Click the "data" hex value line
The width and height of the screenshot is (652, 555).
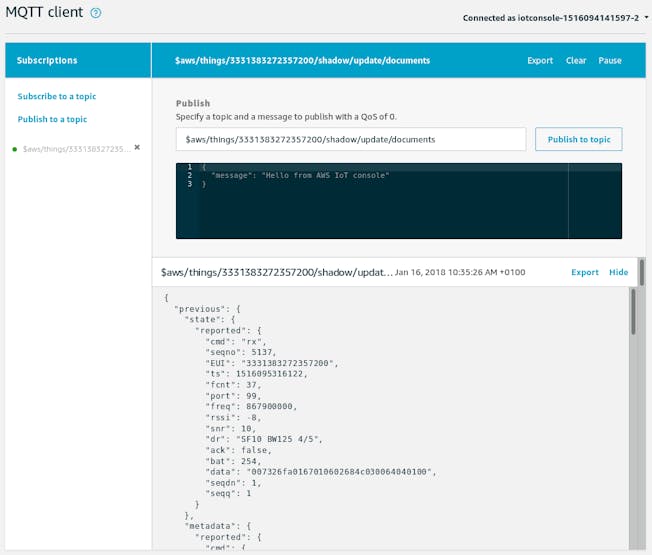pos(321,472)
